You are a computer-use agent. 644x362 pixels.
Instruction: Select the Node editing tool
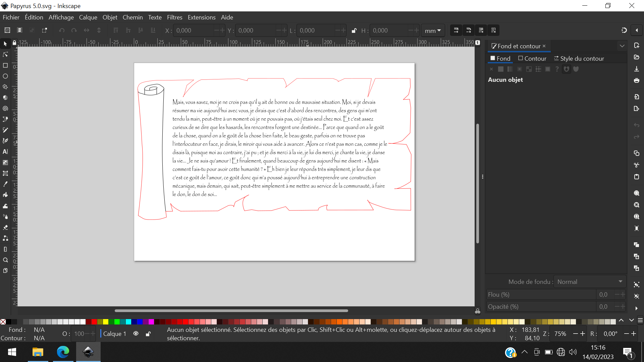(5, 55)
